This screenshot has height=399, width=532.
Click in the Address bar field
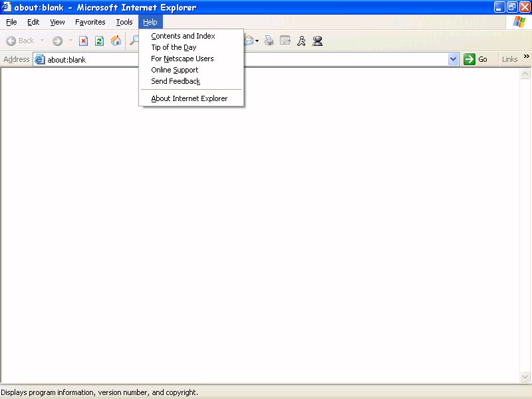[x=246, y=59]
